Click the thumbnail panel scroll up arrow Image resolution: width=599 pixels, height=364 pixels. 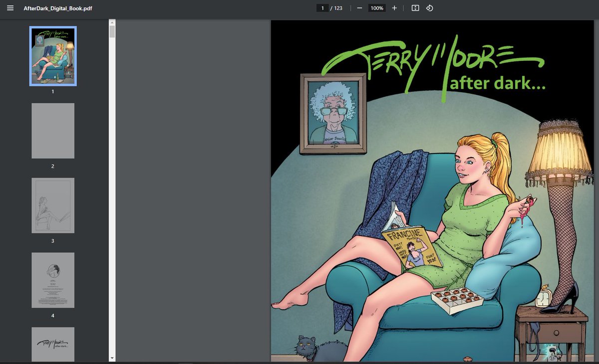(112, 22)
